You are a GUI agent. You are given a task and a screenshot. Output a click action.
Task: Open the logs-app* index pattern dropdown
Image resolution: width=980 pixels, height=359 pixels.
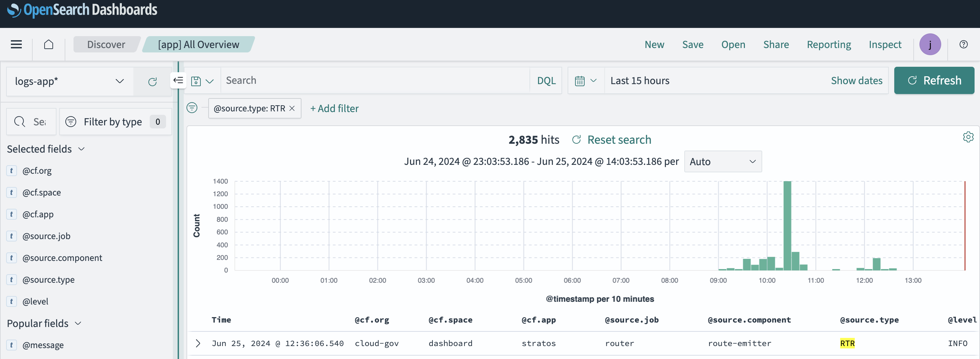(70, 81)
